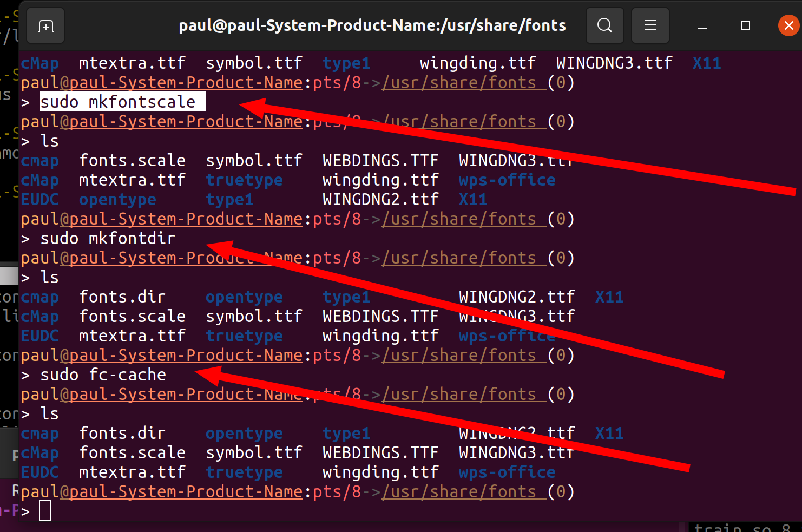Viewport: 802px width, 532px height.
Task: Click fonts.dir in the listing after sudo fc-cache
Action: (122, 434)
